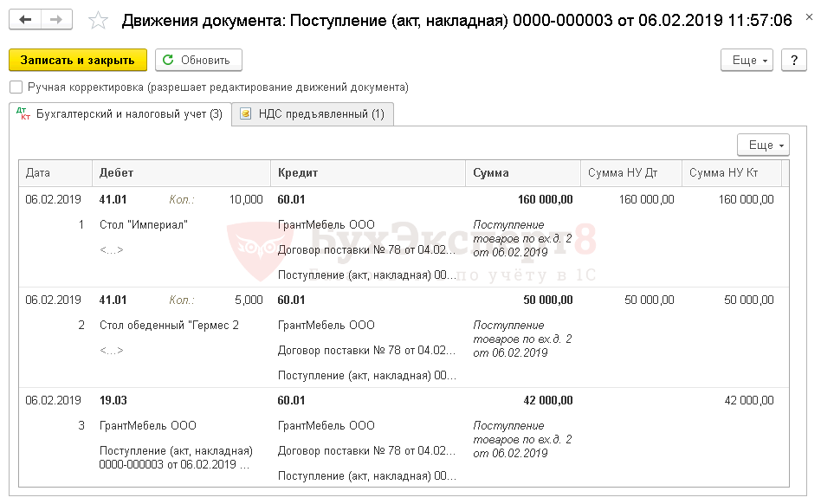Select the 50 000,00 bold sum cell

pyautogui.click(x=547, y=300)
